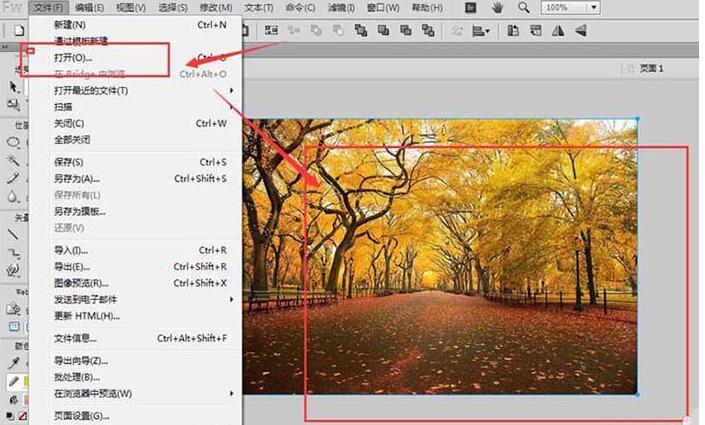
Task: Open the 修改(M) menu
Action: (x=216, y=8)
